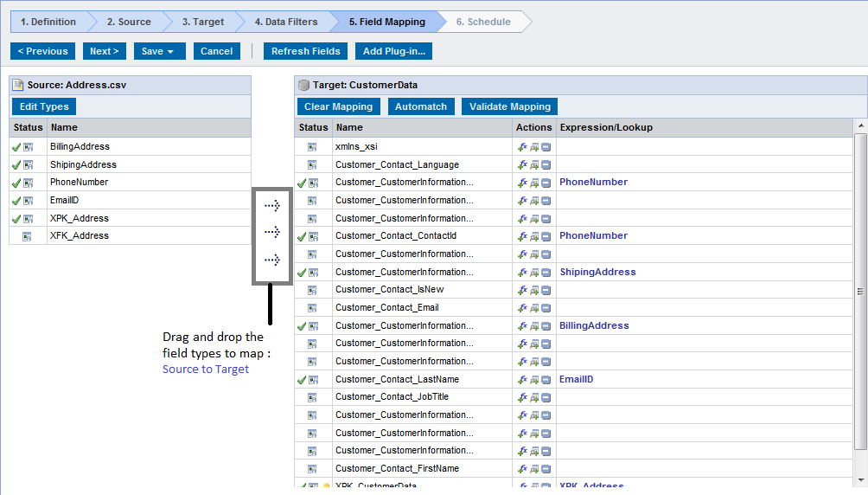The height and width of the screenshot is (495, 868).
Task: Clear mapping icon in xmlns_xsi row
Action: (546, 147)
